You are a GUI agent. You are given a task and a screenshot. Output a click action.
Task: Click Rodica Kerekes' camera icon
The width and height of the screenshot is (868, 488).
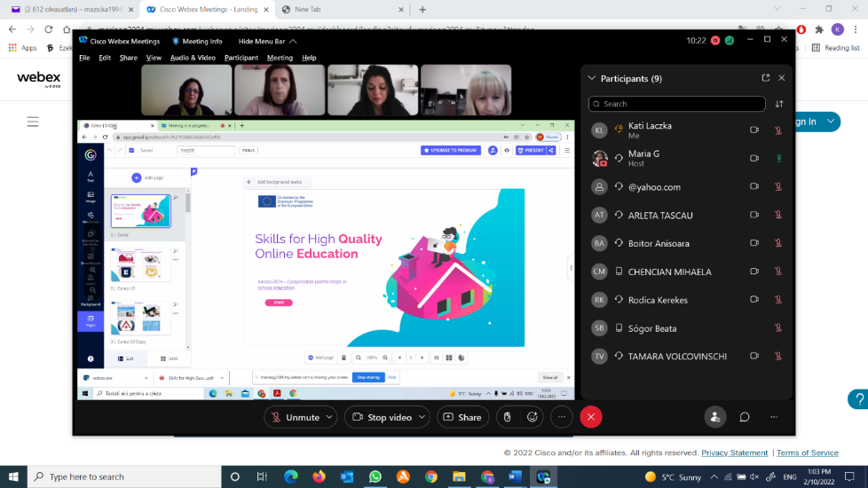[754, 299]
